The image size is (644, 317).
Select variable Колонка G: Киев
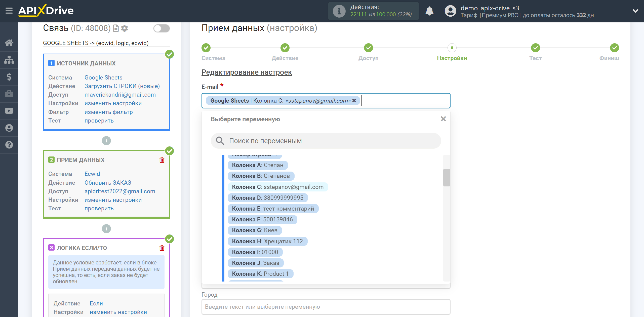coord(255,230)
